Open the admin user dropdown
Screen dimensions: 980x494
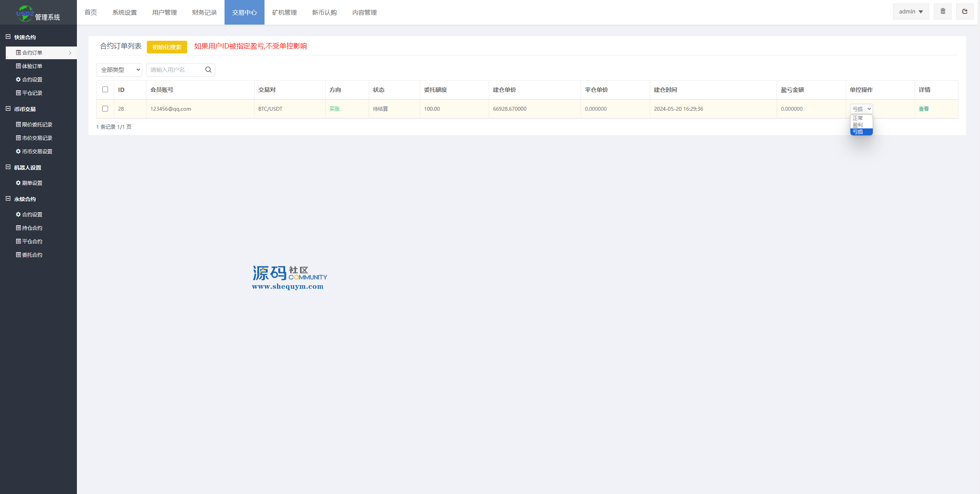(911, 12)
